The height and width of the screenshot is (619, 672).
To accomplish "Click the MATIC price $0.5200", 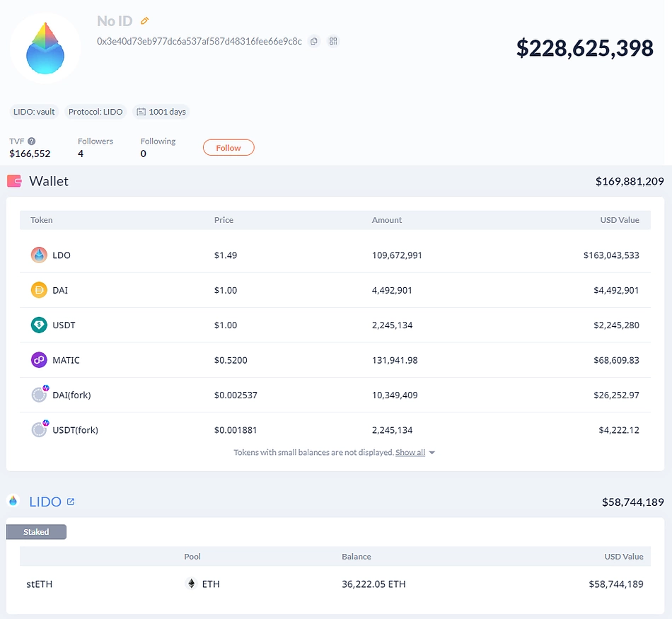I will coord(231,360).
